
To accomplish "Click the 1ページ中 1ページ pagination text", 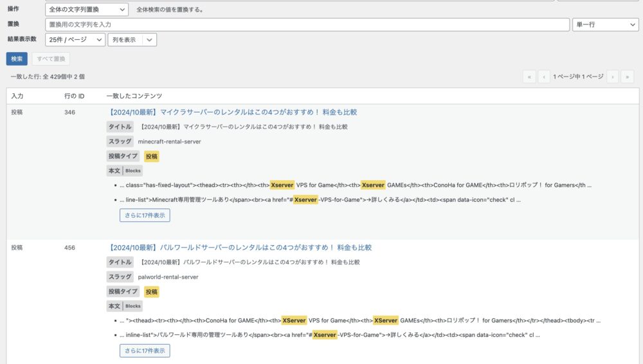I will [x=578, y=77].
